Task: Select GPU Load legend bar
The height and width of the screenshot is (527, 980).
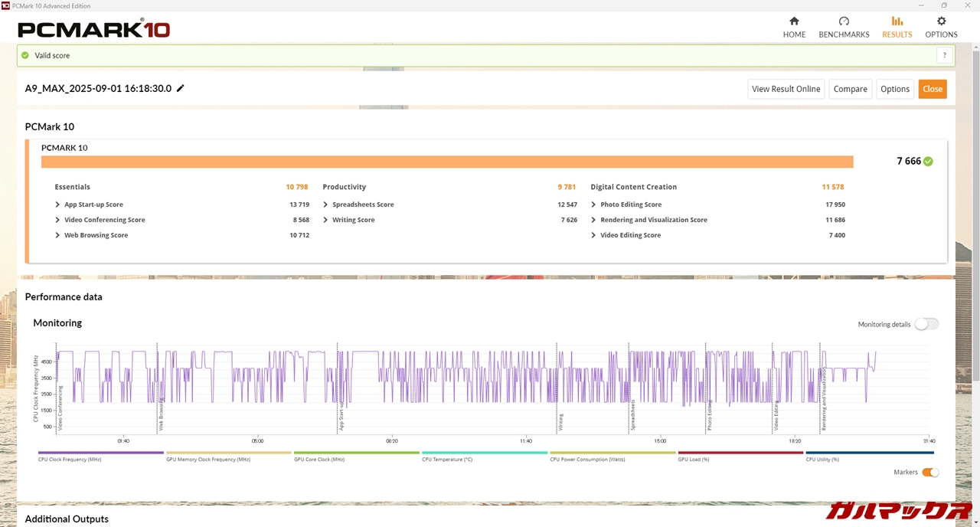Action: [x=740, y=453]
